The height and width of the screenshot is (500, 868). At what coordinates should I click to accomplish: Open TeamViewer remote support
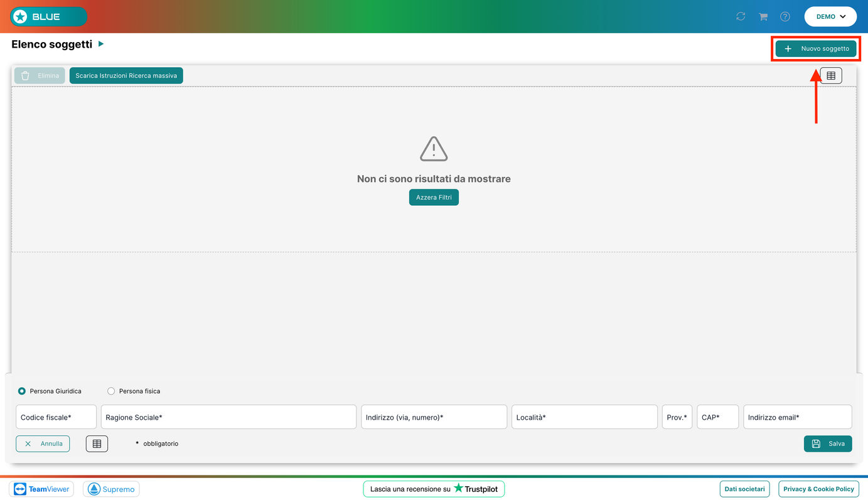pos(41,489)
